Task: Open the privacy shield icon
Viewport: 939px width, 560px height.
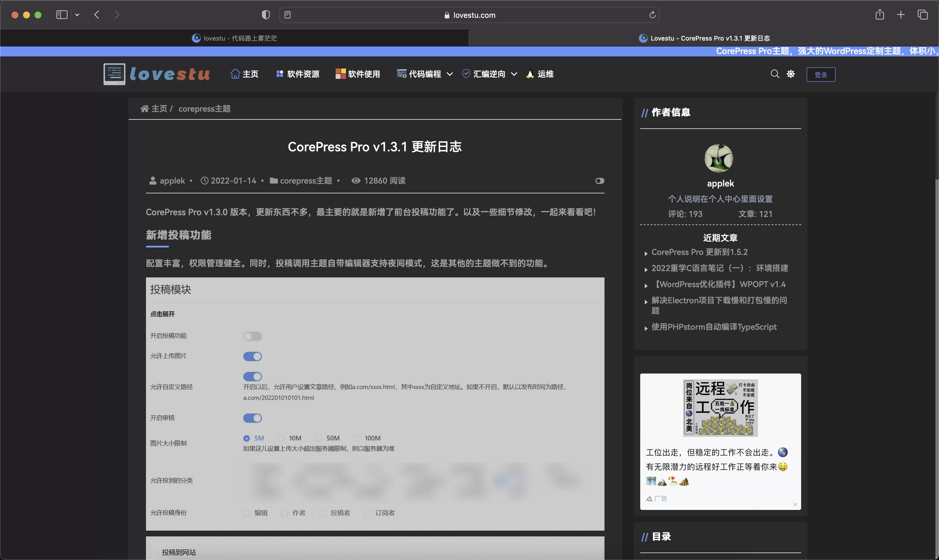Action: pyautogui.click(x=266, y=15)
